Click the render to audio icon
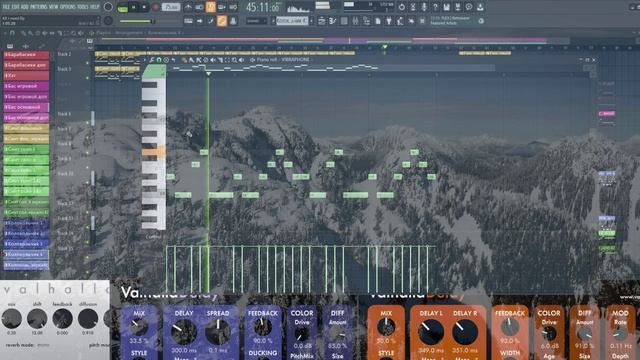Viewport: 640px width, 360px height. 458,7
